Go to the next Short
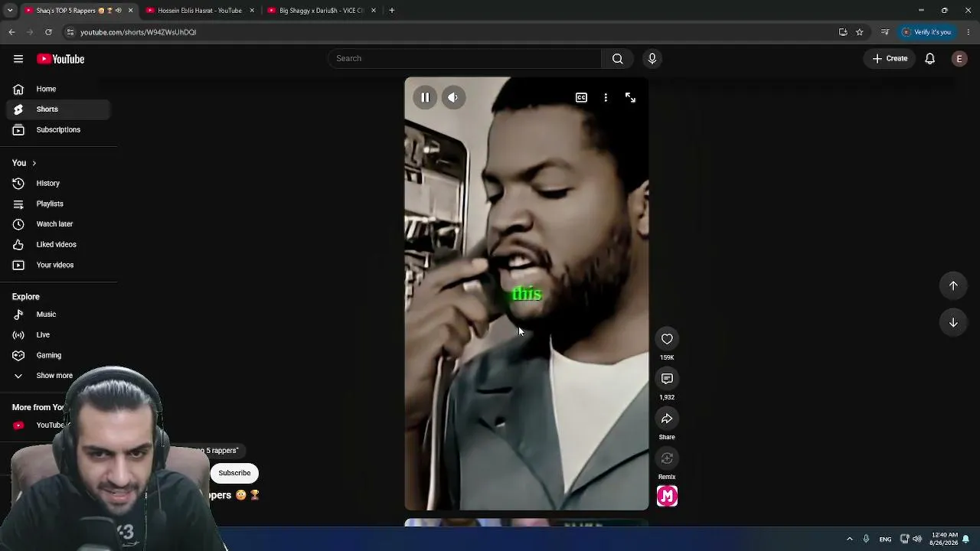 953,323
